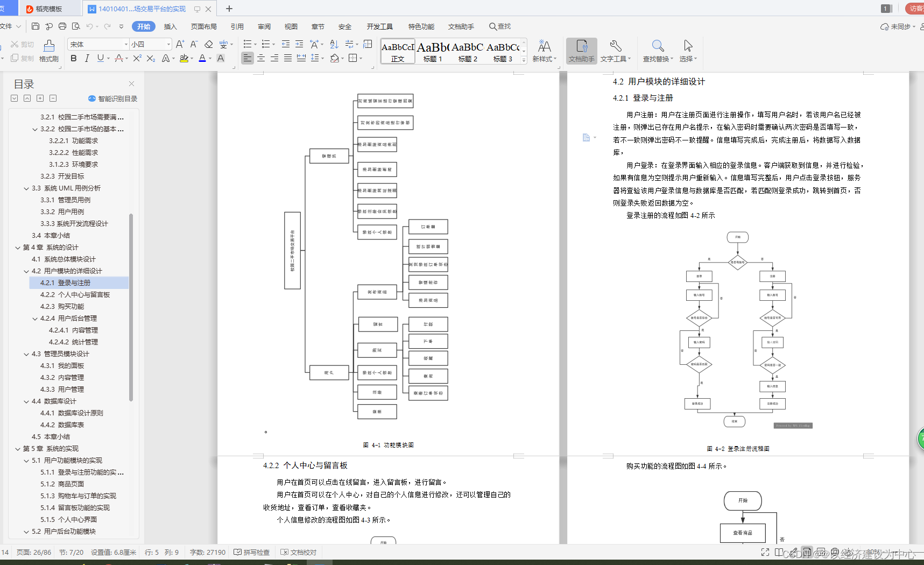The width and height of the screenshot is (924, 565).
Task: Select justify alignment button
Action: pyautogui.click(x=288, y=58)
